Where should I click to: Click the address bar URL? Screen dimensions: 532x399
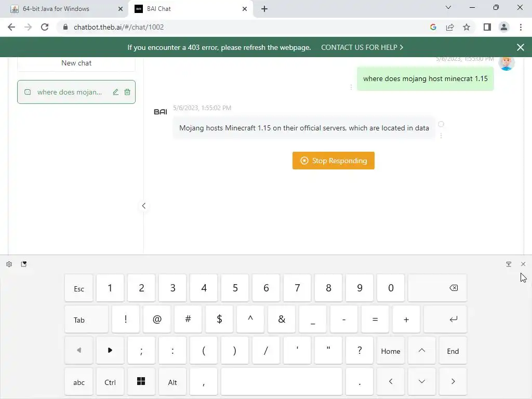pyautogui.click(x=119, y=27)
